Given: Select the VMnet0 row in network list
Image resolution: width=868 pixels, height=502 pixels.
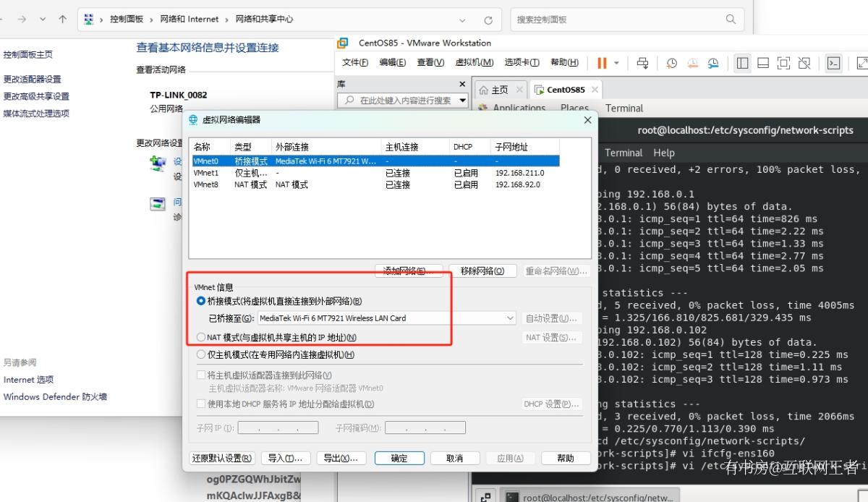Looking at the screenshot, I should [x=375, y=161].
